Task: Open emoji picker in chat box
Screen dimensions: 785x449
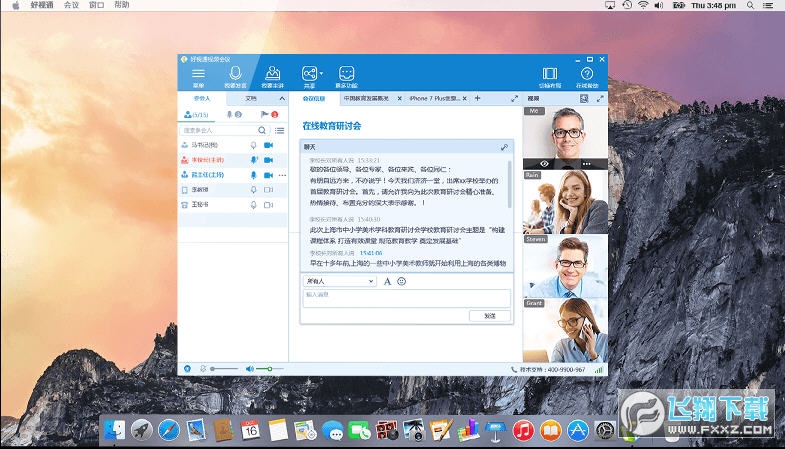Action: click(x=402, y=282)
